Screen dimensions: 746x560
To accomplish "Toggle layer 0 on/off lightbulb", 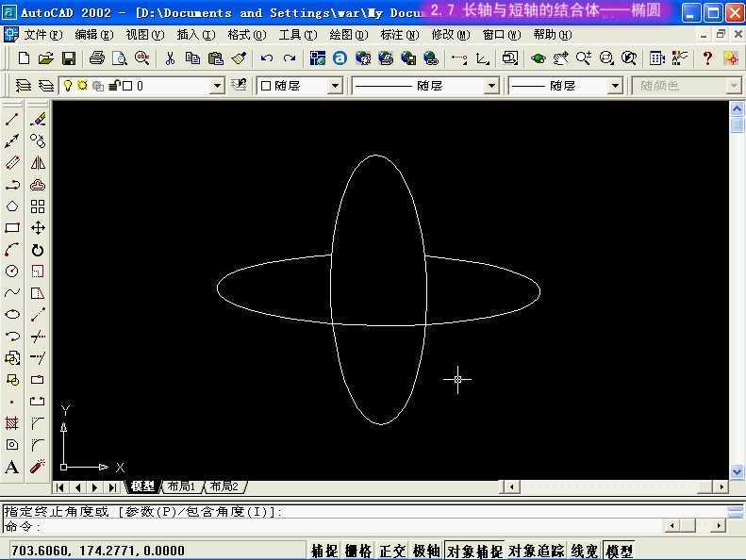I will click(x=68, y=86).
